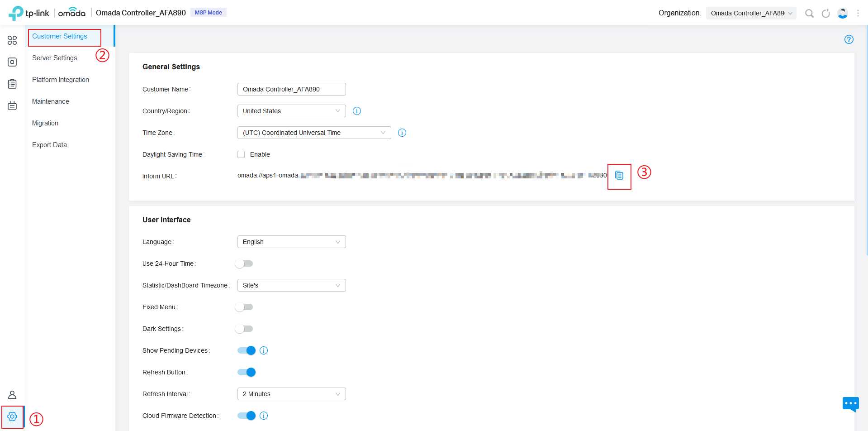Click info icon beside Time Zone
The image size is (868, 431).
402,133
